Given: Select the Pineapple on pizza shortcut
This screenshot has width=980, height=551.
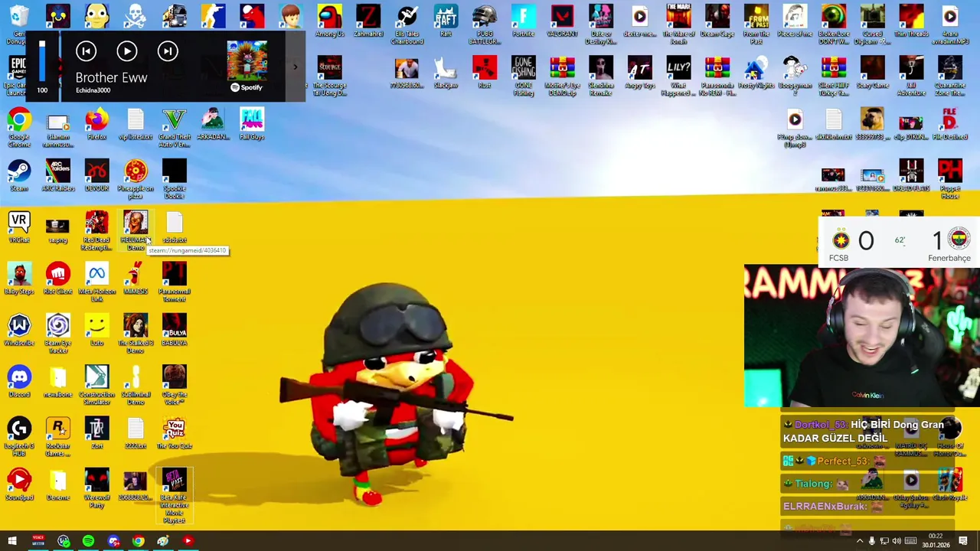Looking at the screenshot, I should [x=136, y=179].
